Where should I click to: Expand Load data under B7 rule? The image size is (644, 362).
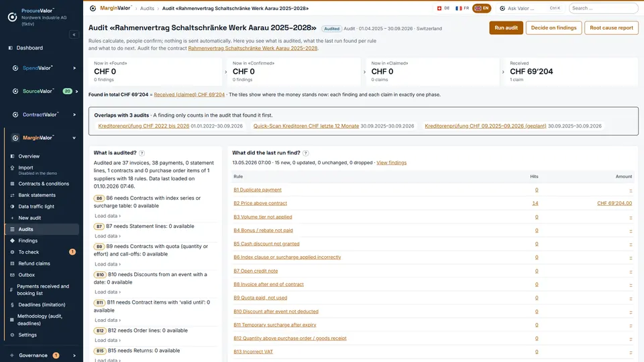107,236
